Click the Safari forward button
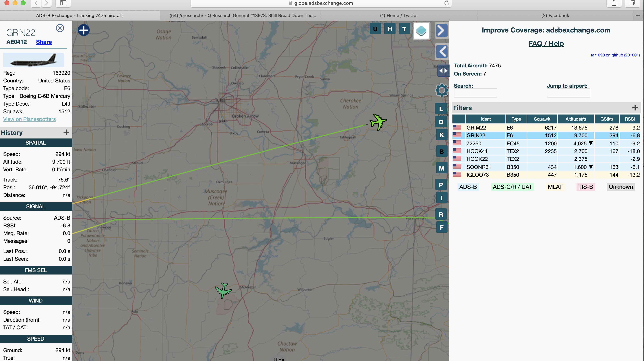 click(47, 3)
